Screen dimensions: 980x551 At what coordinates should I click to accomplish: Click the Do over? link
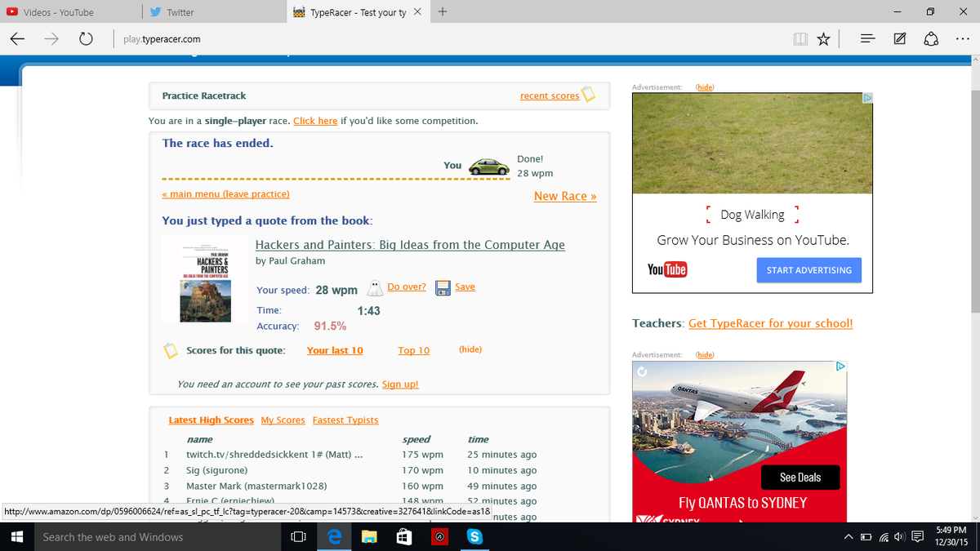[407, 287]
